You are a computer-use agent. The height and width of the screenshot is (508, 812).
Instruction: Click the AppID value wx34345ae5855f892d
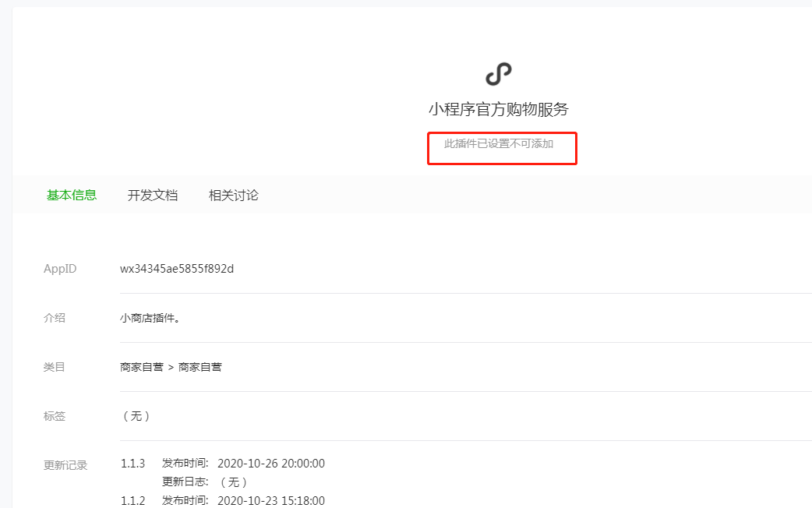[177, 269]
